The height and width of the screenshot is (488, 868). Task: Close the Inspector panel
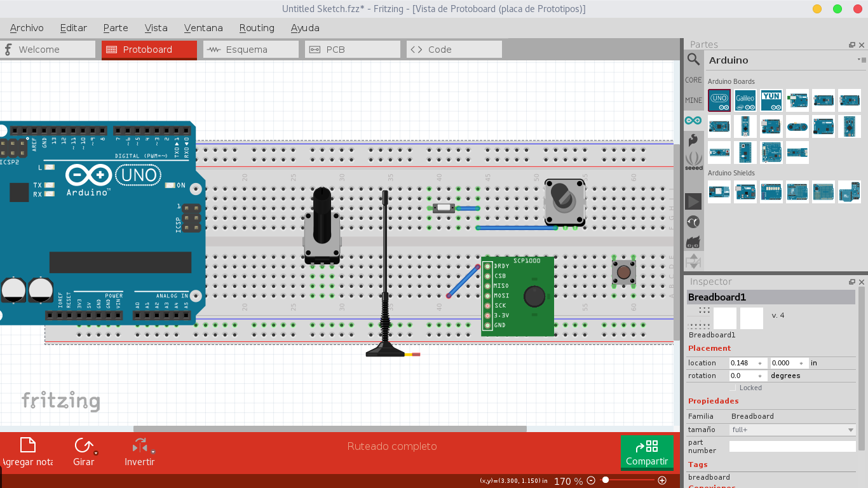click(x=862, y=281)
